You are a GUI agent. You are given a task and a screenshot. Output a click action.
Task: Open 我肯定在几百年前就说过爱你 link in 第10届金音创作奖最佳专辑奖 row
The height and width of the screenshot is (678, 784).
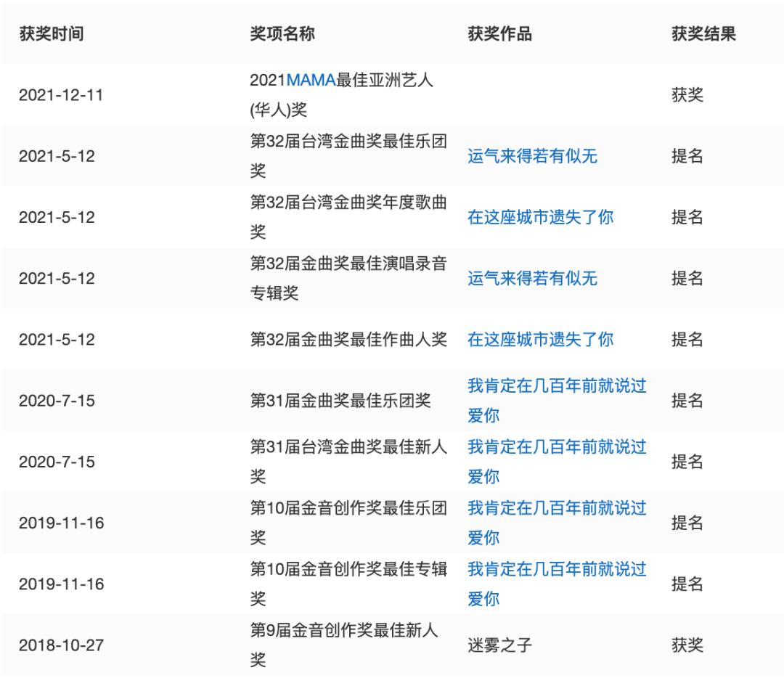tap(557, 584)
